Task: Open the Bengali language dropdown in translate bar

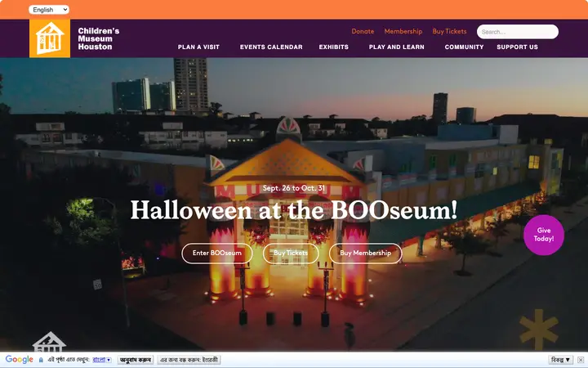Action: pos(102,360)
